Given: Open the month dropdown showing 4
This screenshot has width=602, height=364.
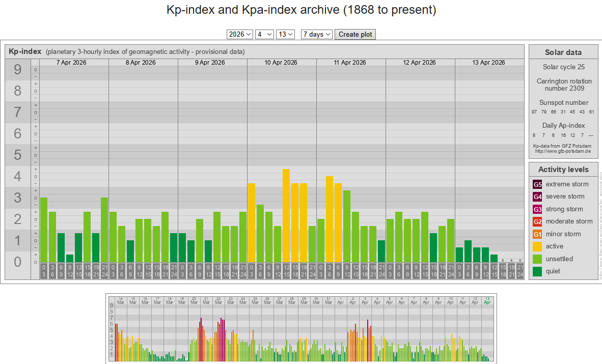Looking at the screenshot, I should 264,34.
